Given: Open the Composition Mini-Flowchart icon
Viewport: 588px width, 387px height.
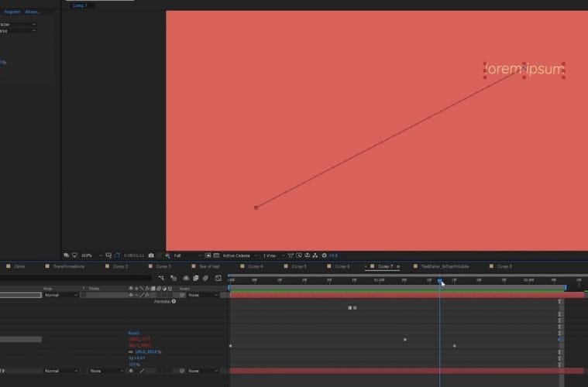Looking at the screenshot, I should coord(160,278).
